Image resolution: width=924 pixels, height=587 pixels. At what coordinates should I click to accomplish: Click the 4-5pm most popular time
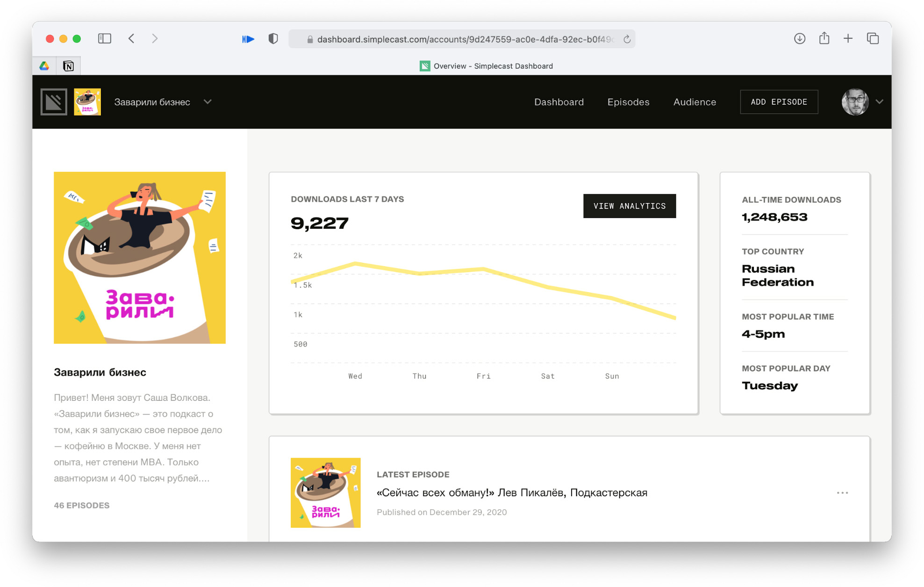tap(763, 334)
